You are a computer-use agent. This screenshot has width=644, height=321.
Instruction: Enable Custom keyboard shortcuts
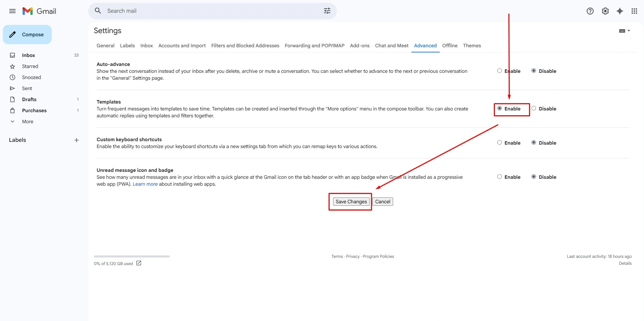coord(499,143)
